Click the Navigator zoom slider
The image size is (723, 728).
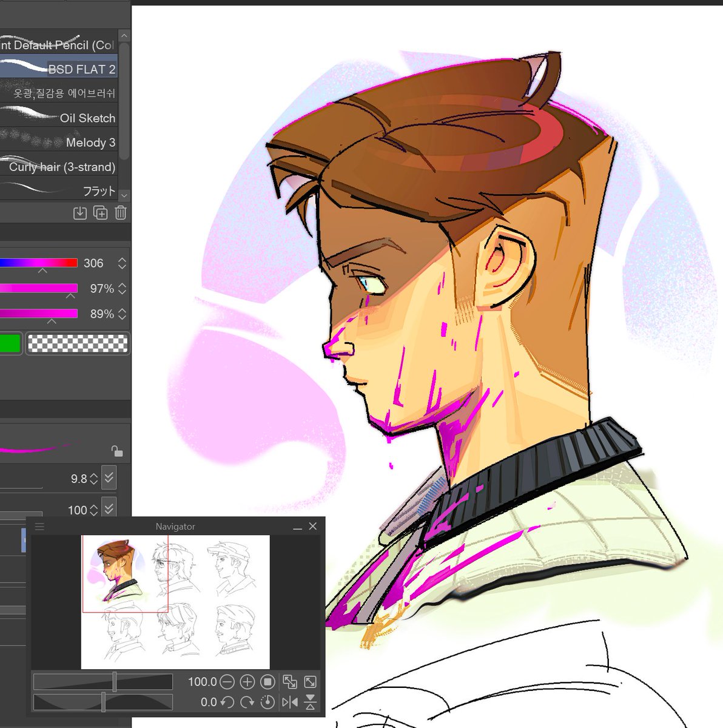(103, 682)
